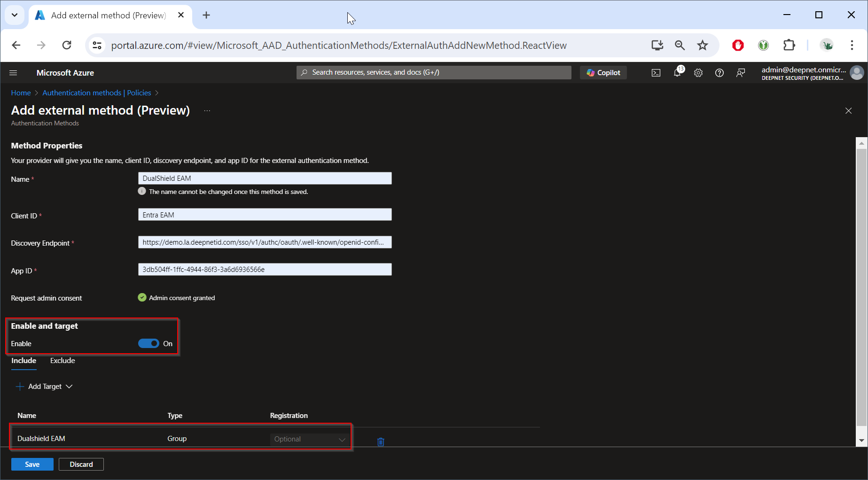Click the Discovery Endpoint input field

265,242
